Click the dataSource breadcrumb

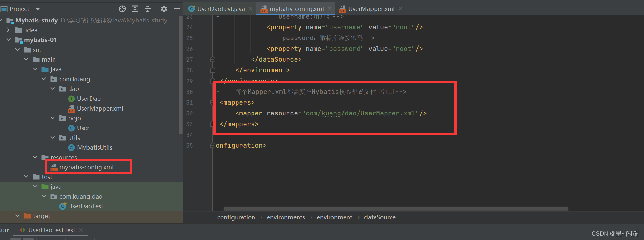pyautogui.click(x=380, y=217)
